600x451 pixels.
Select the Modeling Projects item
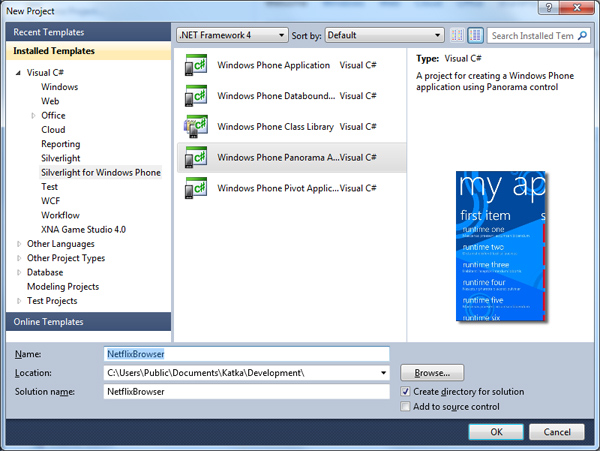63,287
